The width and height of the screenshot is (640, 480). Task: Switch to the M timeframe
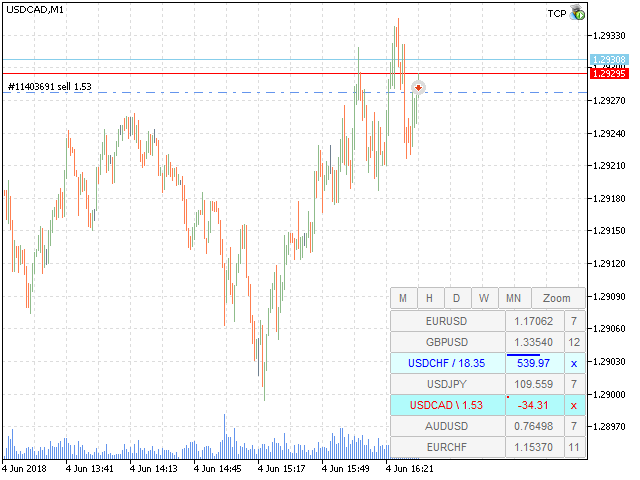point(403,298)
